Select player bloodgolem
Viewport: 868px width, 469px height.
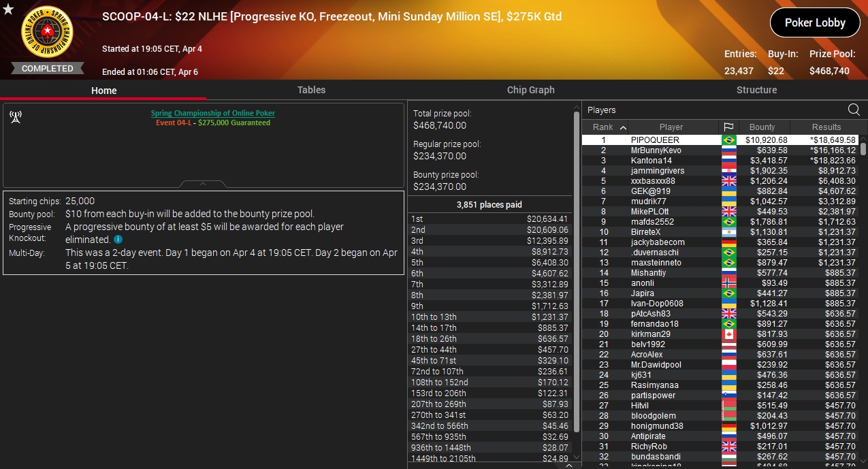pyautogui.click(x=653, y=415)
